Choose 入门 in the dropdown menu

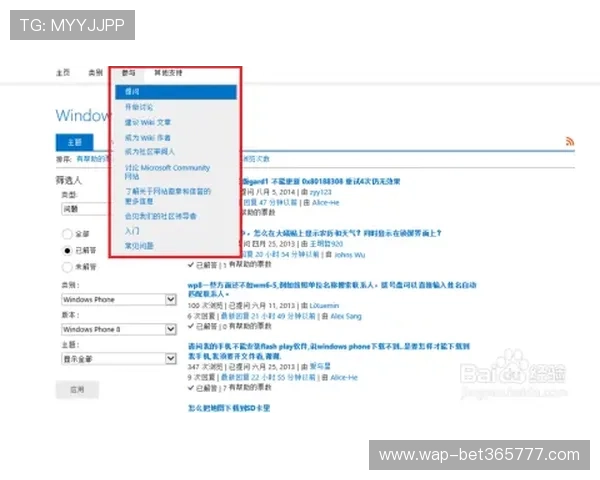click(x=132, y=231)
